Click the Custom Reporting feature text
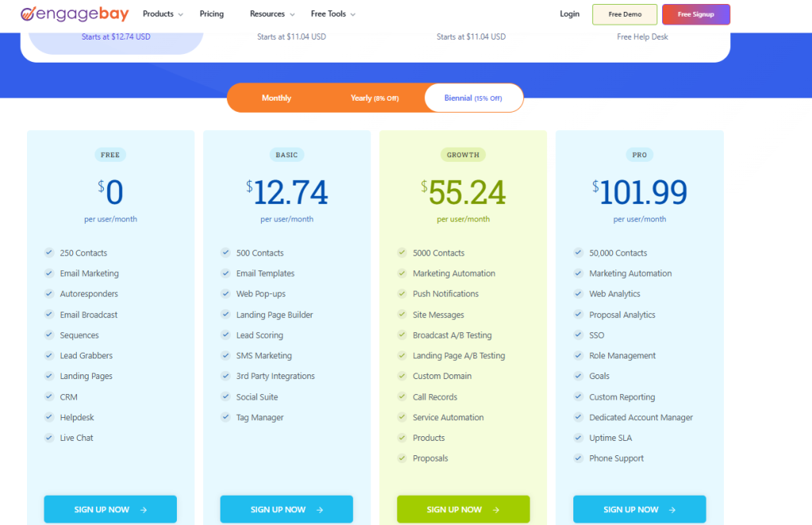Image resolution: width=812 pixels, height=525 pixels. (x=622, y=397)
